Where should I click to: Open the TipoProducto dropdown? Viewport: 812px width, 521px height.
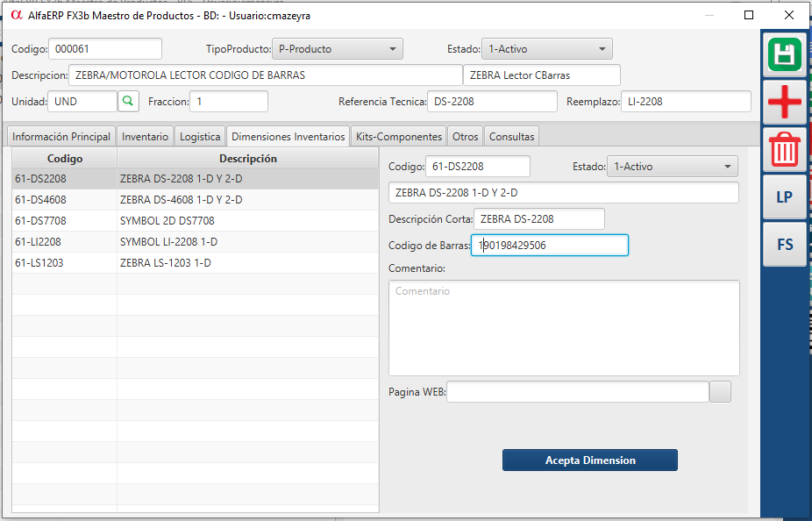336,49
